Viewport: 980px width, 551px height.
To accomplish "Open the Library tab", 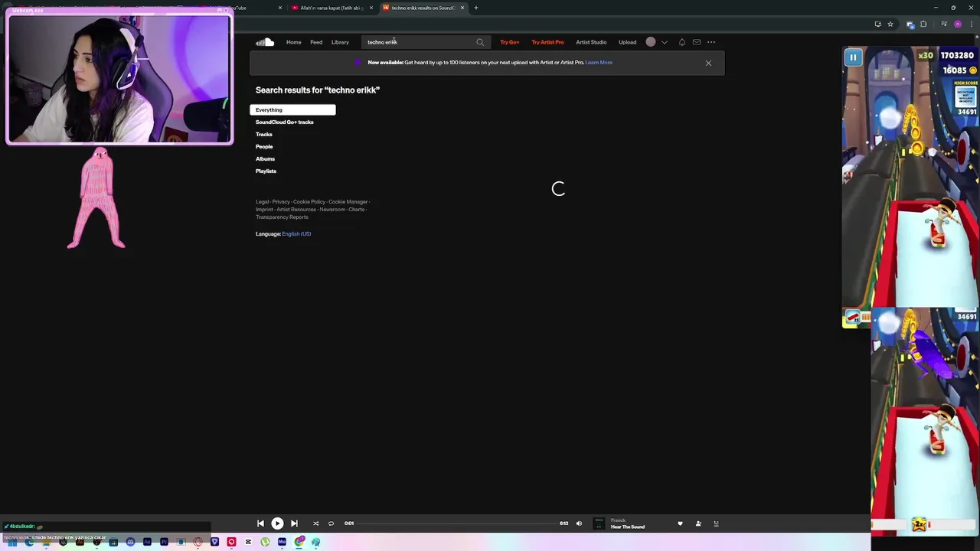I will (340, 42).
